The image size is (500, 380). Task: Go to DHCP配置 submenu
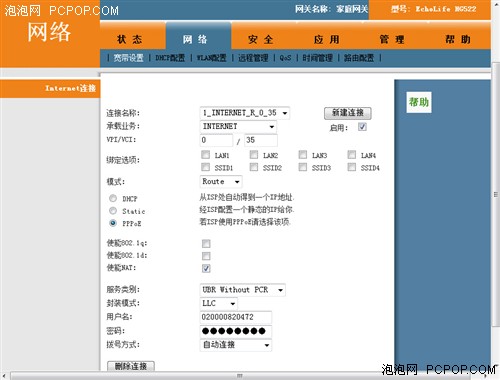pyautogui.click(x=170, y=58)
